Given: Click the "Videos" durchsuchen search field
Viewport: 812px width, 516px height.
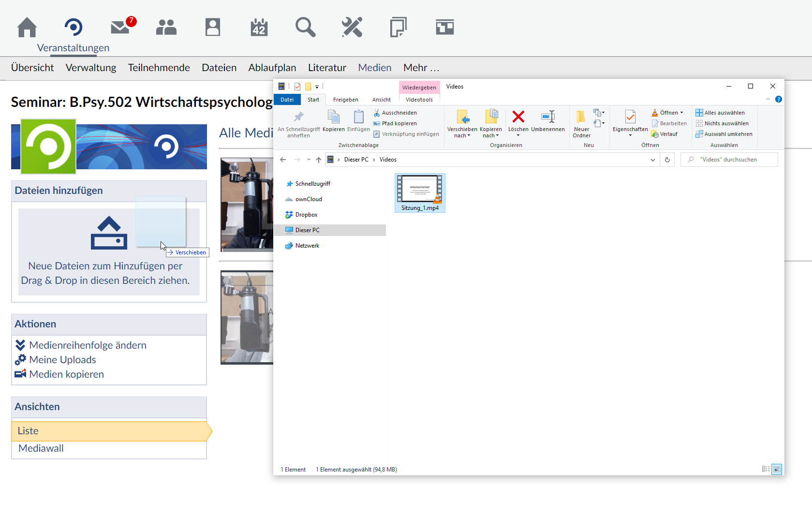Looking at the screenshot, I should (x=729, y=160).
